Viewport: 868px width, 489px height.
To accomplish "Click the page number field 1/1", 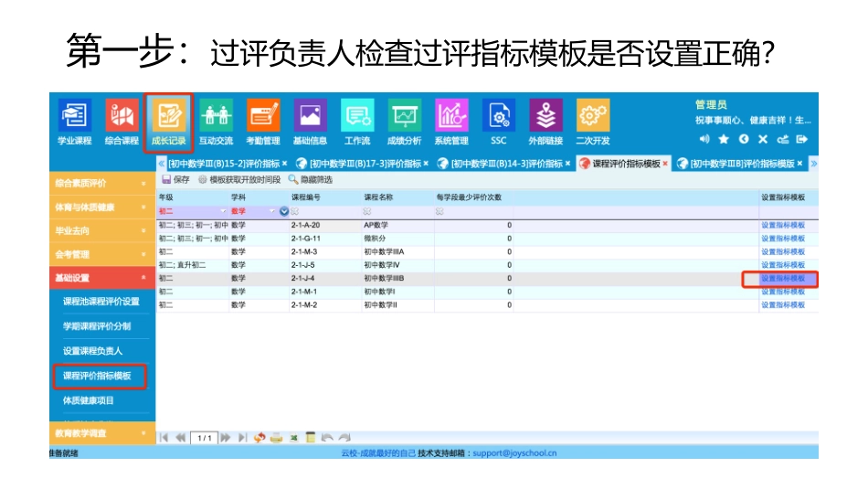I will (205, 438).
